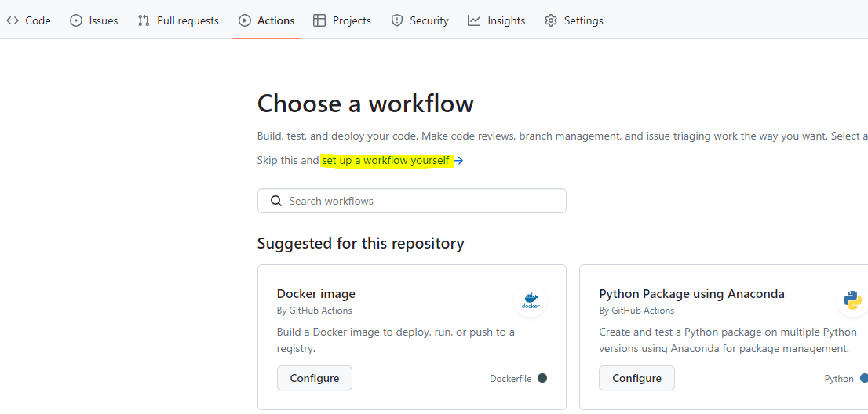Open repository Settings tab
The height and width of the screenshot is (414, 868).
pos(574,21)
